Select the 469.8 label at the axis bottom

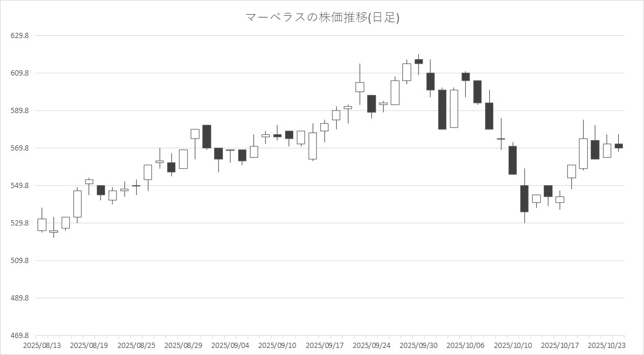click(19, 336)
